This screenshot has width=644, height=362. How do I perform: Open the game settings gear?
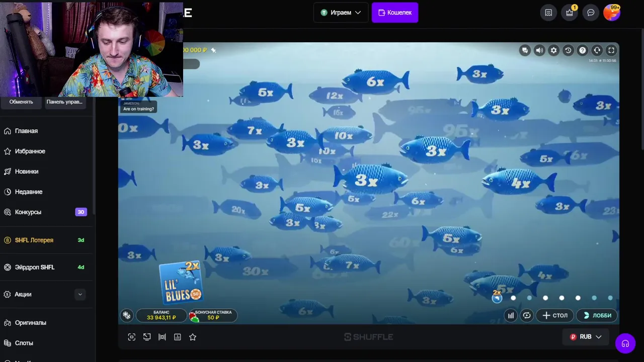pyautogui.click(x=554, y=50)
